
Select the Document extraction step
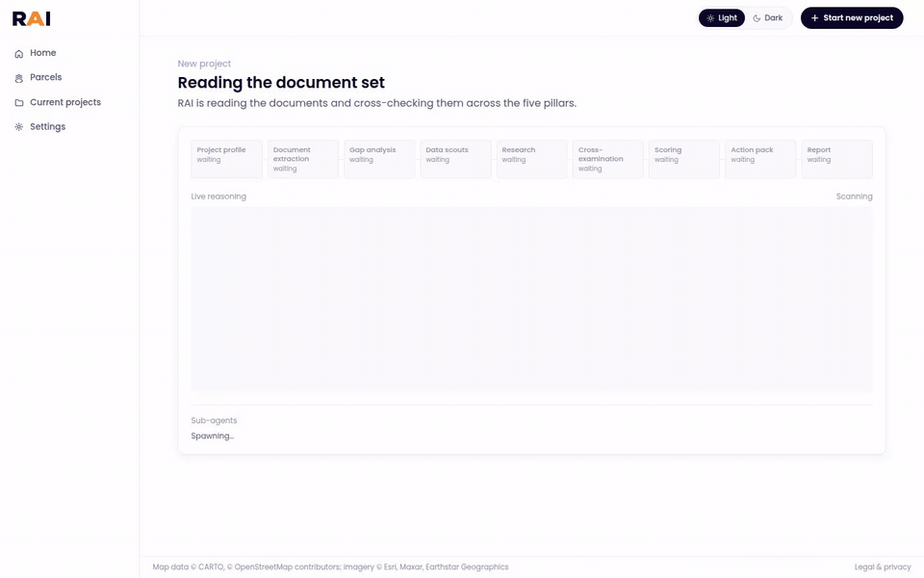click(303, 159)
